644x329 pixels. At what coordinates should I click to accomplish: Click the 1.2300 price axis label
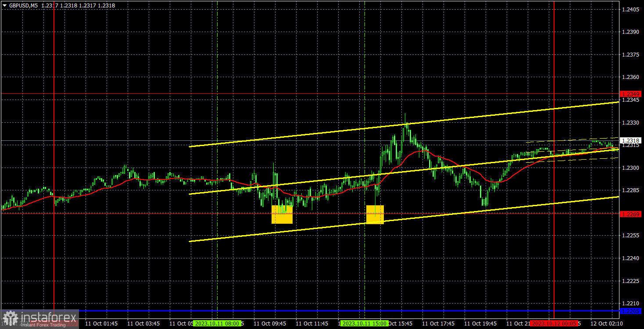631,168
